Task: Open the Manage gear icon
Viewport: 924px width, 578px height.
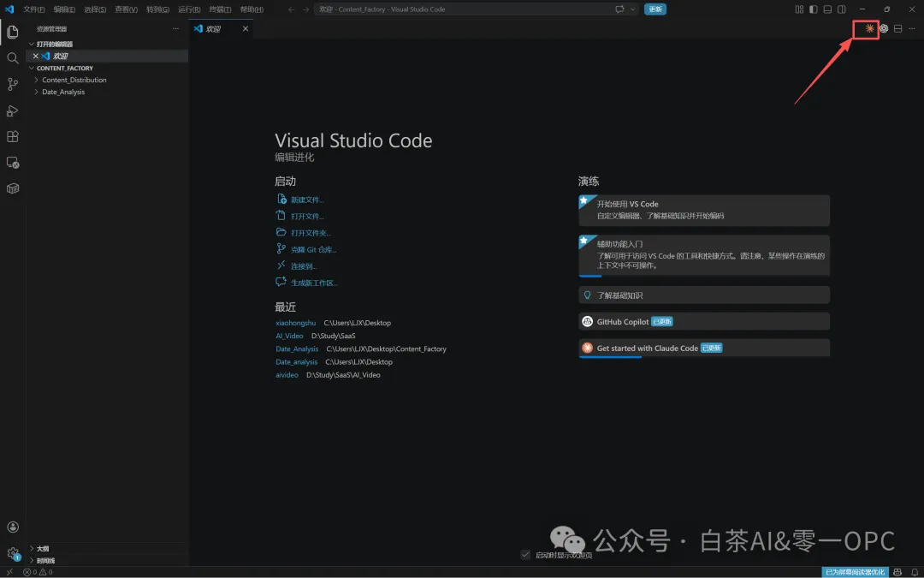Action: tap(12, 553)
